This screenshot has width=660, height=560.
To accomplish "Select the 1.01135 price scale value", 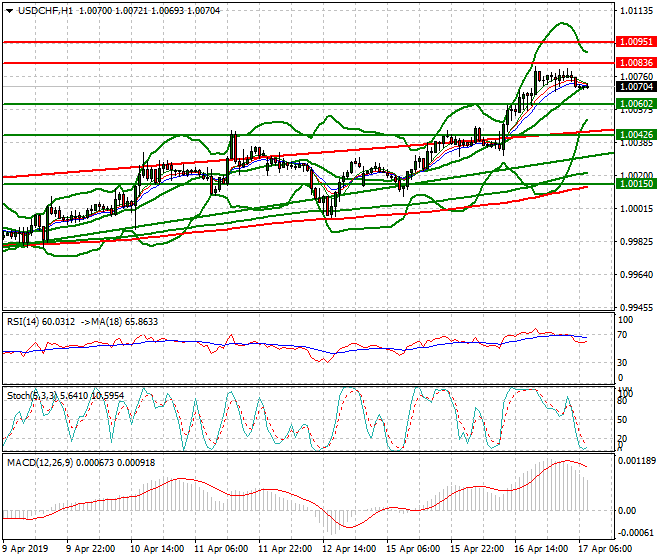I will click(x=638, y=11).
